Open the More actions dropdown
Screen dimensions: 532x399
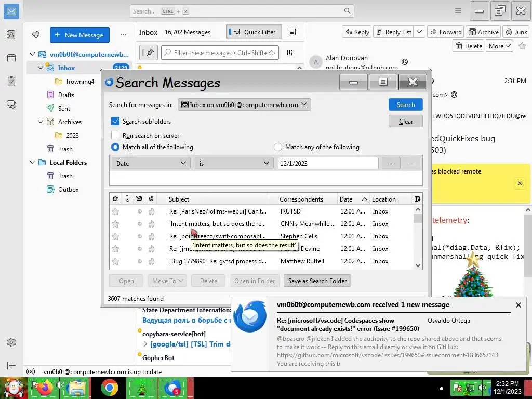pyautogui.click(x=499, y=46)
